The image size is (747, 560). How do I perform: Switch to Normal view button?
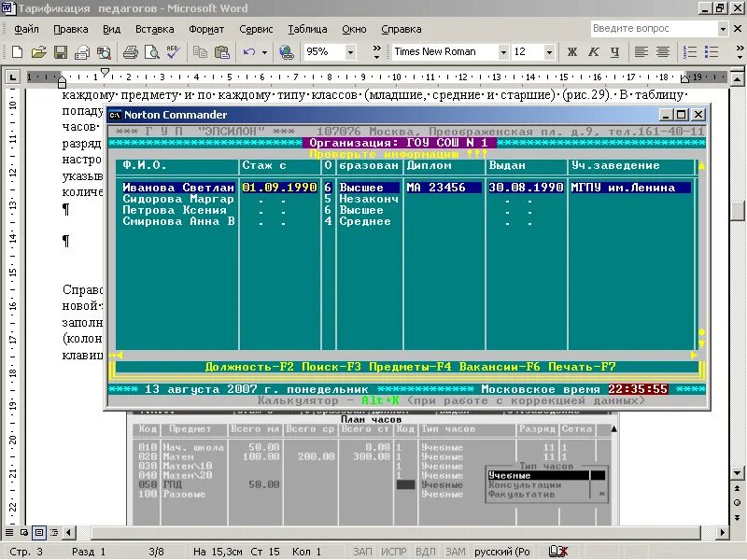coord(9,532)
